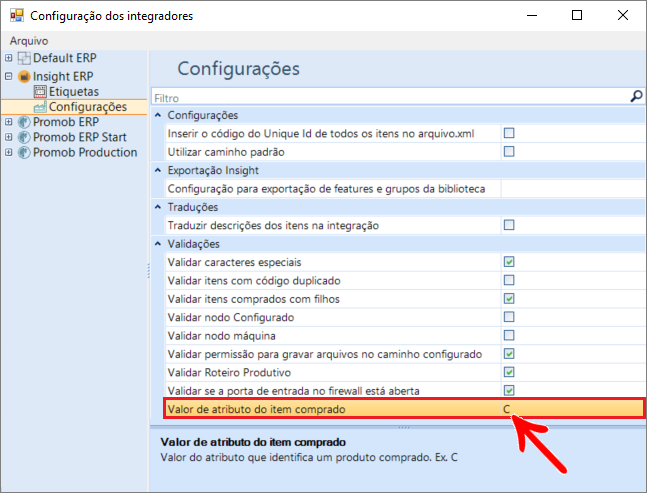Viewport: 647px width, 493px height.
Task: Collapse the Traduções group
Action: click(x=158, y=207)
